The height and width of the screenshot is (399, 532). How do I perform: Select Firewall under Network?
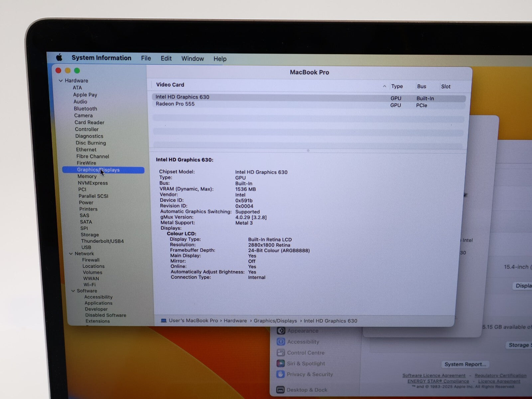click(91, 260)
